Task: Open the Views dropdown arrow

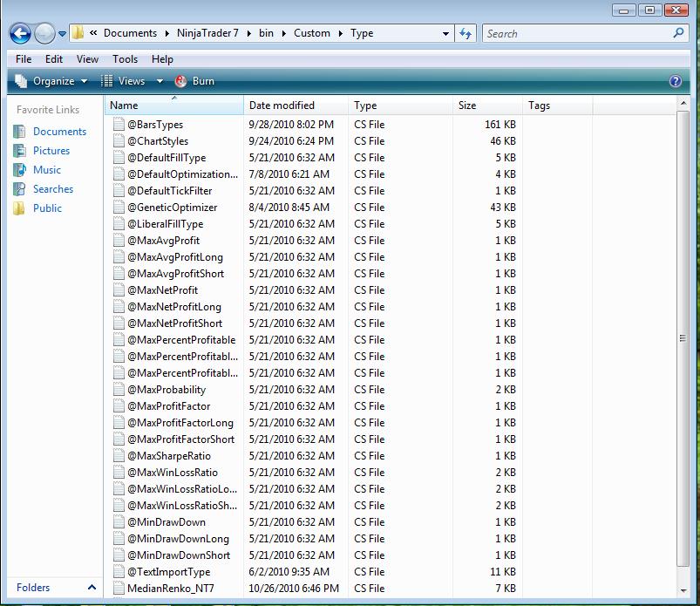Action: pos(160,81)
